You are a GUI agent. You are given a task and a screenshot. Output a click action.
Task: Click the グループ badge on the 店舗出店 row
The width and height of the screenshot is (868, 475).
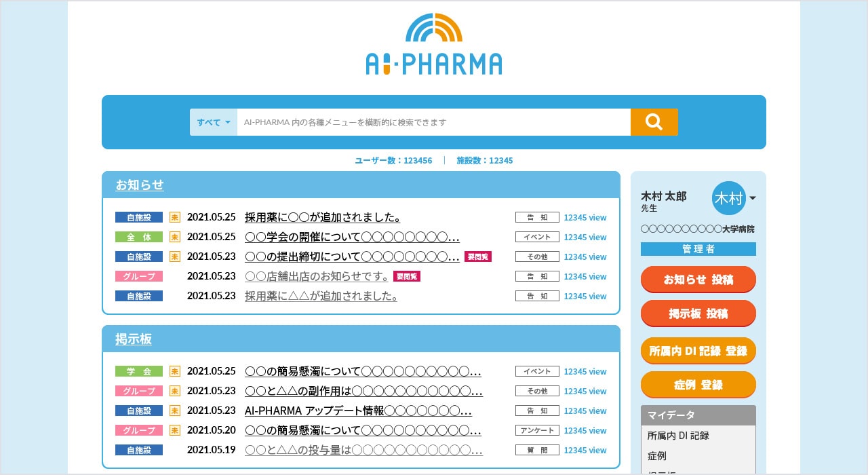click(x=138, y=276)
